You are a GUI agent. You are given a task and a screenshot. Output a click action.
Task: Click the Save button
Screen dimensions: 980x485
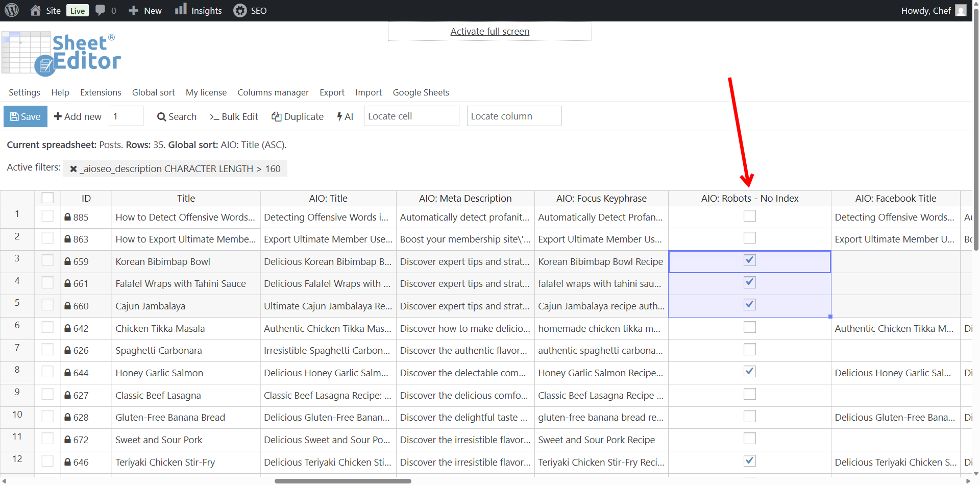tap(26, 116)
